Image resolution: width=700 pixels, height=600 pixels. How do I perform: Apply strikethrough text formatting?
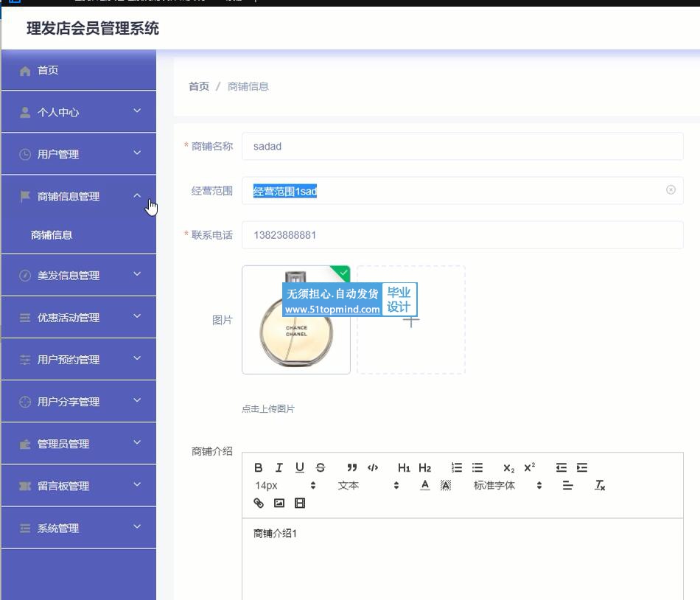321,467
